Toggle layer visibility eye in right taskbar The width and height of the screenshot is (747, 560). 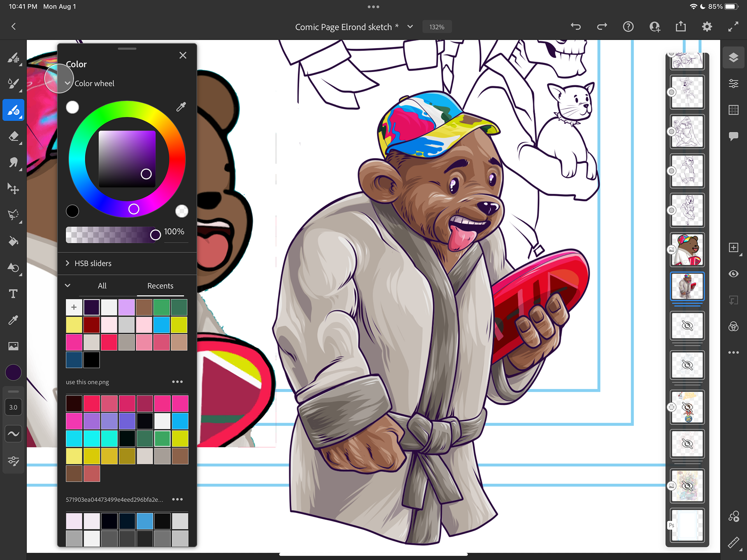(733, 274)
